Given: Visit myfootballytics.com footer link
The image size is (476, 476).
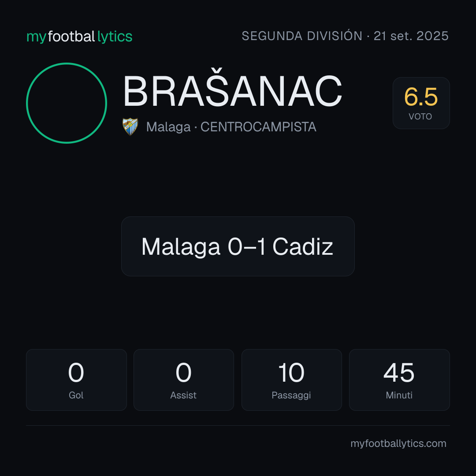Looking at the screenshot, I should click(398, 443).
